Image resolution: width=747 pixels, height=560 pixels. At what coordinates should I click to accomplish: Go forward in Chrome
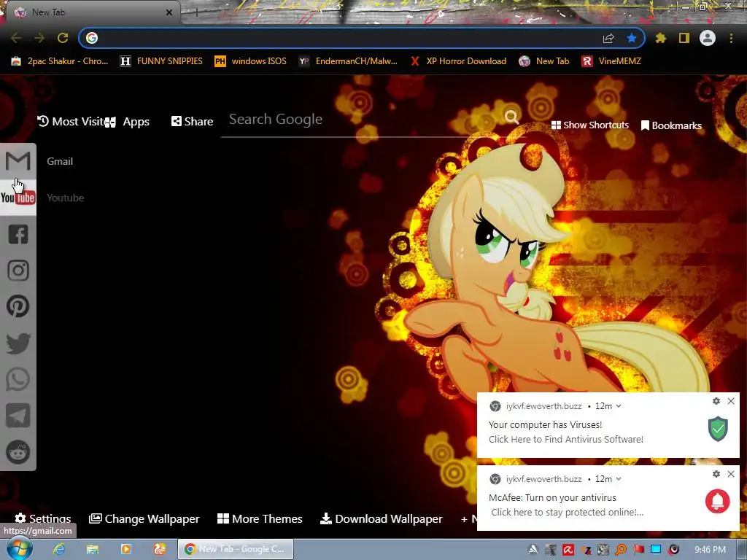[x=39, y=38]
